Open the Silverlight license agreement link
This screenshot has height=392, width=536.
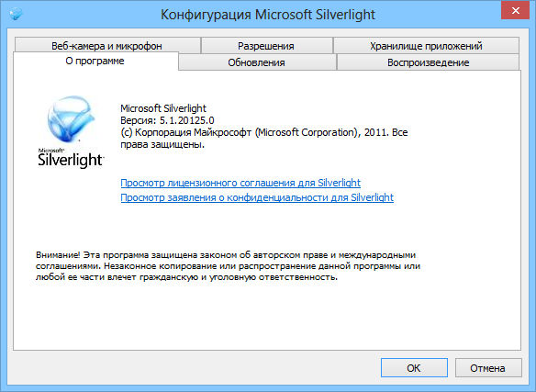[240, 183]
